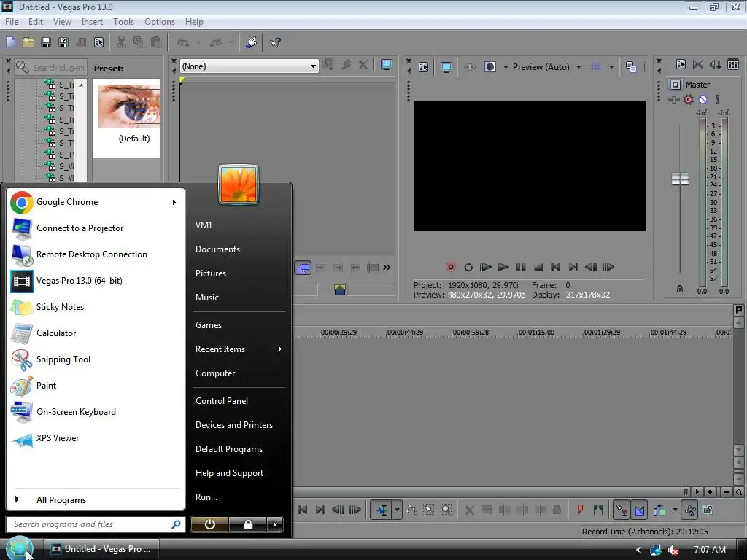Toggle Lock Envelopes to Events
Viewport: 747px width, 560px height.
[x=690, y=510]
